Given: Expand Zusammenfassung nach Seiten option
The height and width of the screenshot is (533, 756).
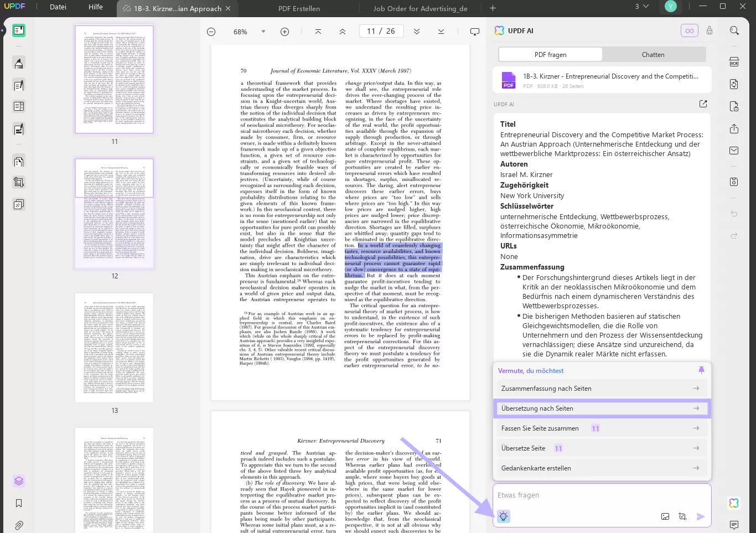Looking at the screenshot, I should click(x=600, y=389).
